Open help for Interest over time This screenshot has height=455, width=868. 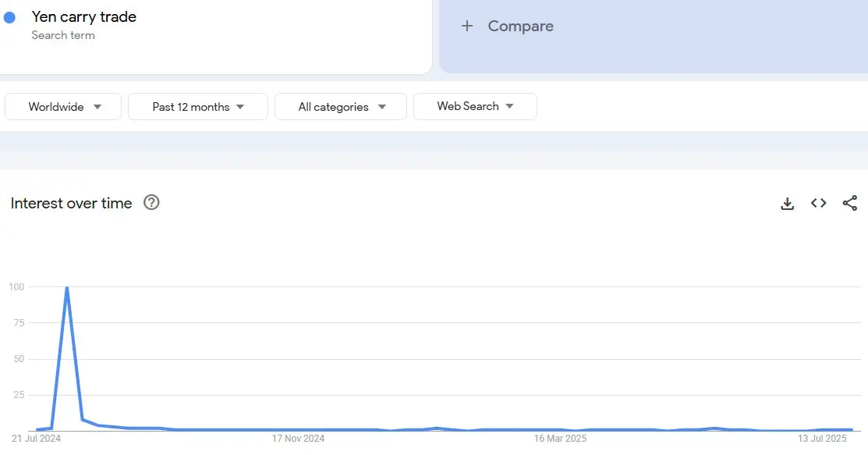151,202
